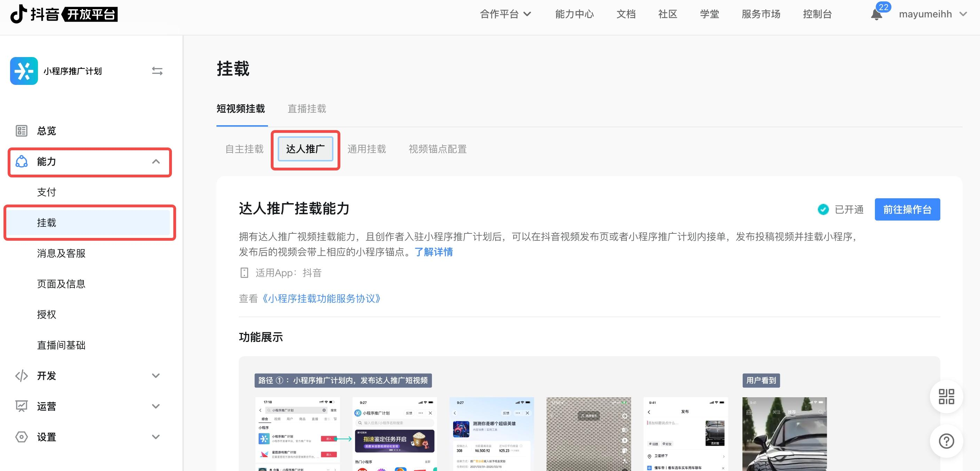Click the 用户看到 label

pyautogui.click(x=761, y=381)
